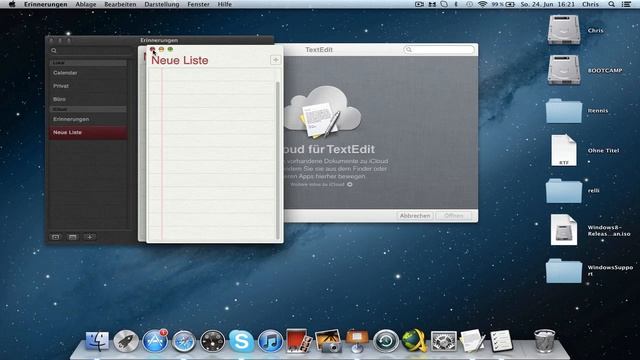Open the Darstellung menu
Screen dimensions: 640x360
click(162, 4)
